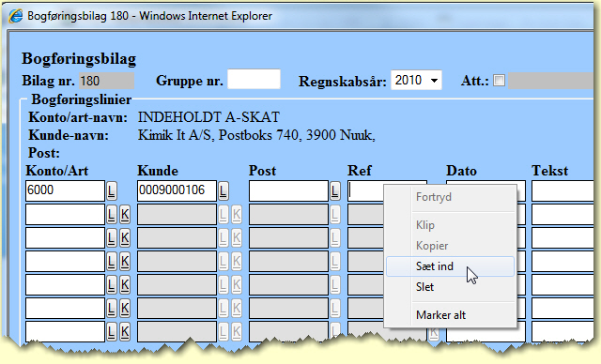Viewport: 601px width, 364px height.
Task: Click greyed Fortryd context menu entry
Action: pos(450,197)
